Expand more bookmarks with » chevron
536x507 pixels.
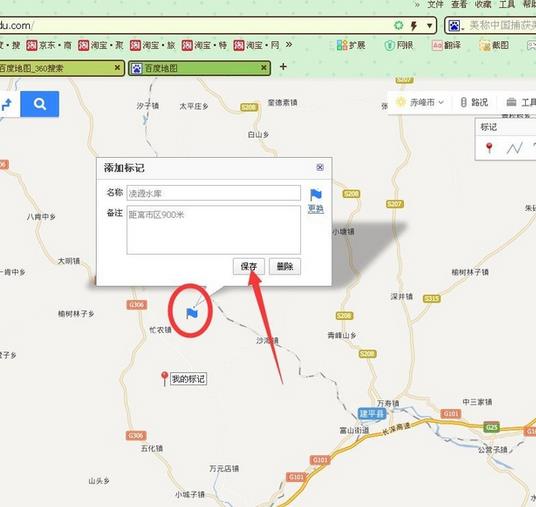coord(289,45)
